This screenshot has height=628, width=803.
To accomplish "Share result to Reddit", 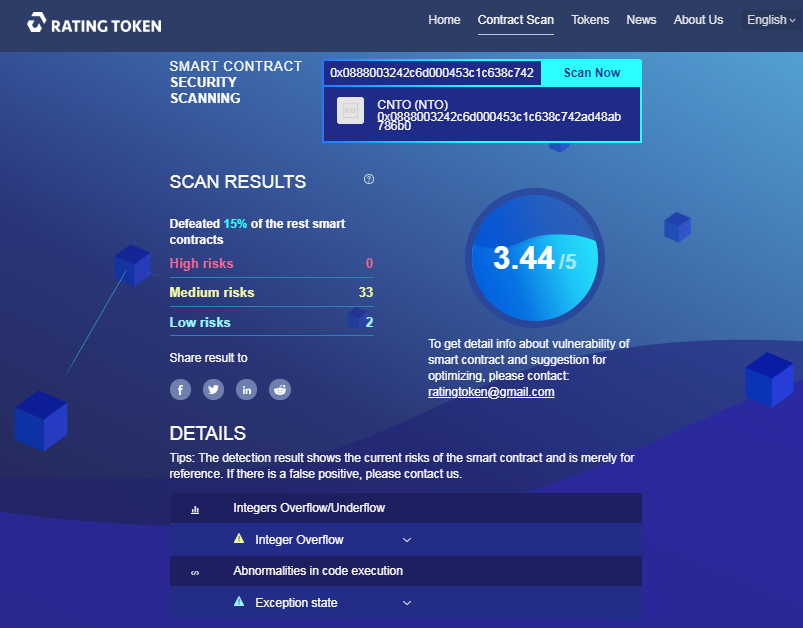I will click(x=280, y=390).
